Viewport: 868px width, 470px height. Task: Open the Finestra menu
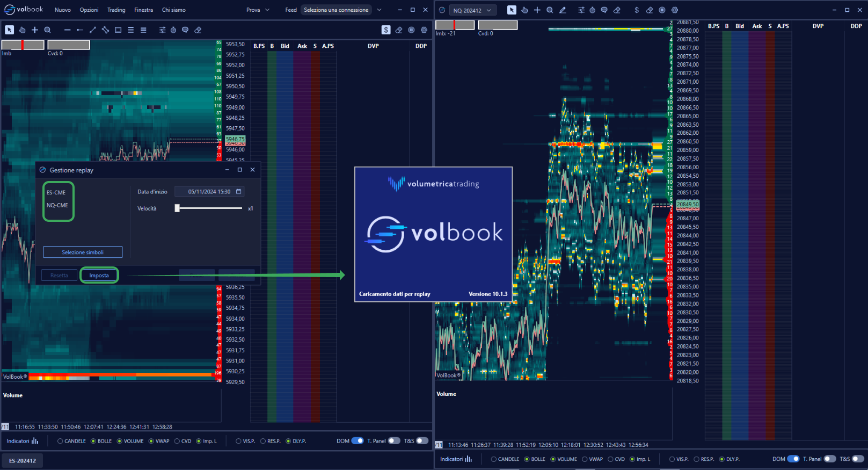tap(143, 10)
